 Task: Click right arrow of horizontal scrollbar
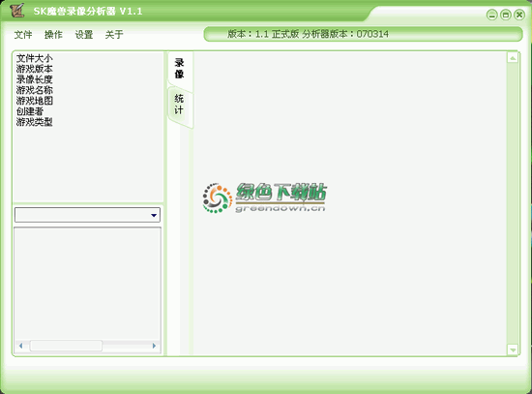154,346
